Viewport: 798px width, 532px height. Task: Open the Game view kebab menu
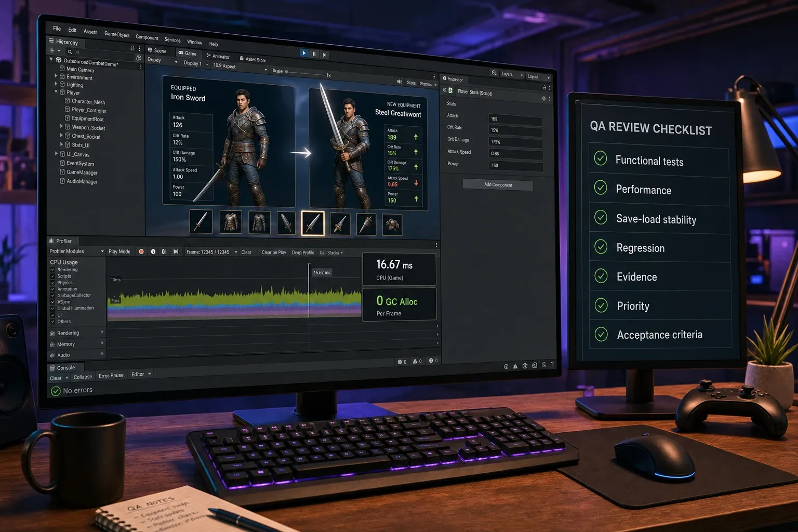pos(434,76)
